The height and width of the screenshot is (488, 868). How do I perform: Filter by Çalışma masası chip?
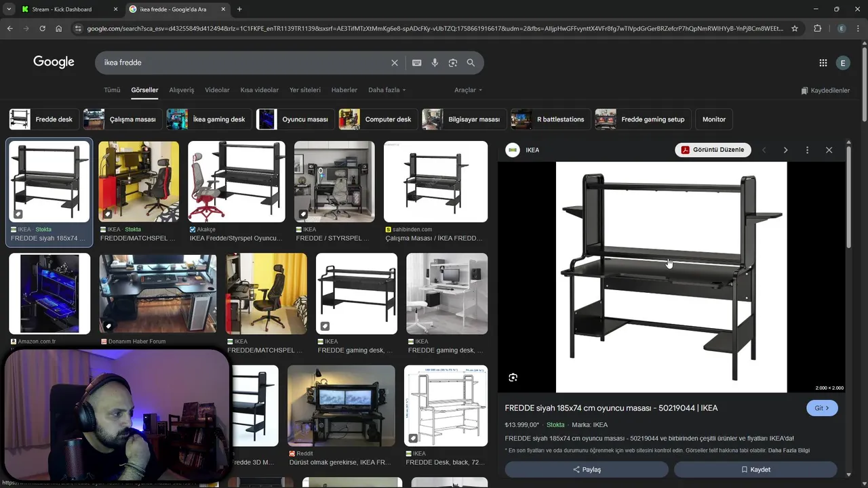coord(122,119)
